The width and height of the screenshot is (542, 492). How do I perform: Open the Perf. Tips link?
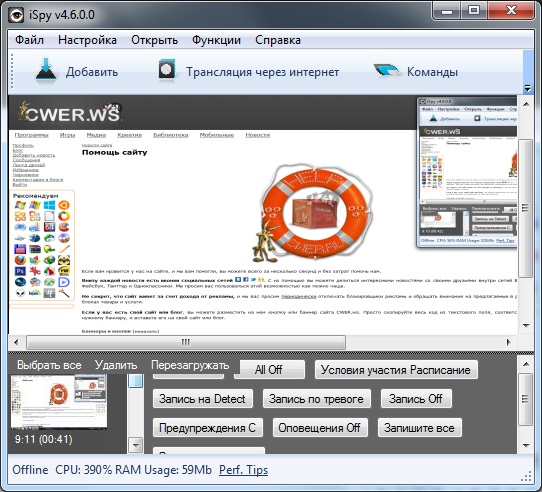[244, 470]
